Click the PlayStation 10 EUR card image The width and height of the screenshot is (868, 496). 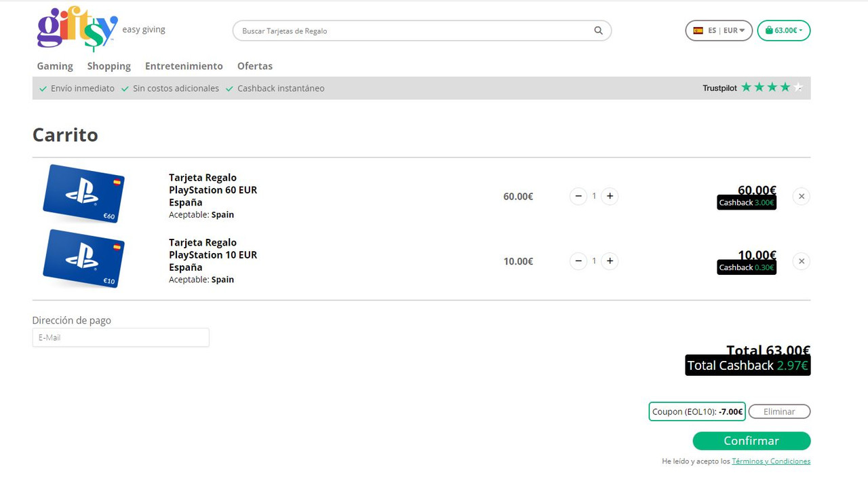tap(83, 259)
